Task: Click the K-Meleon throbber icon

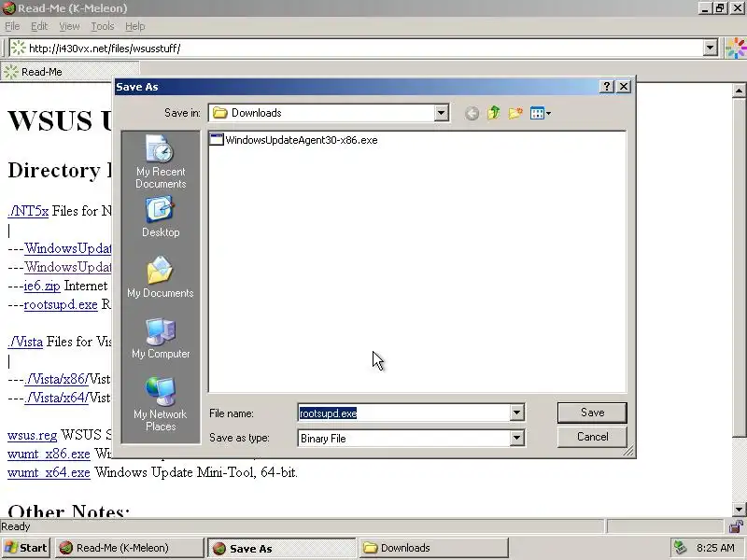Action: click(x=736, y=49)
